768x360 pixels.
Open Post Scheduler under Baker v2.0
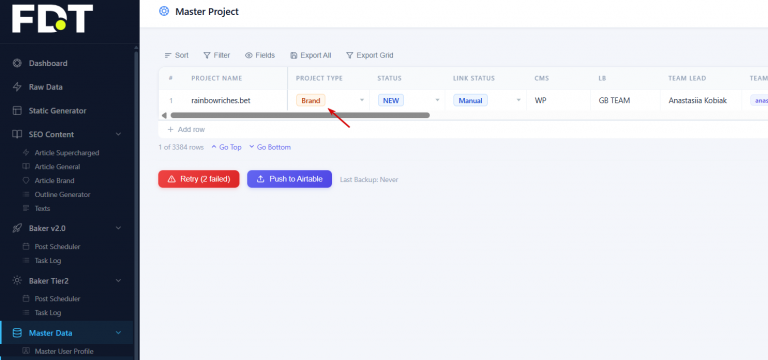[57, 246]
